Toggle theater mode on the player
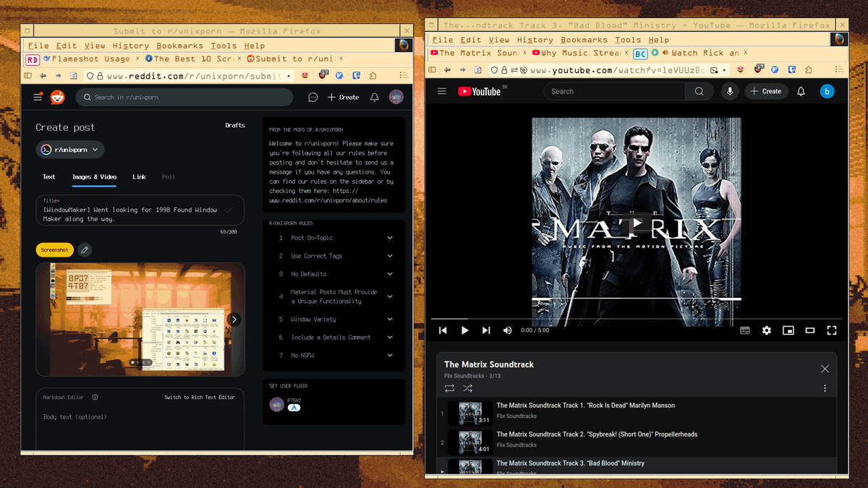Viewport: 868px width, 488px height. [810, 330]
